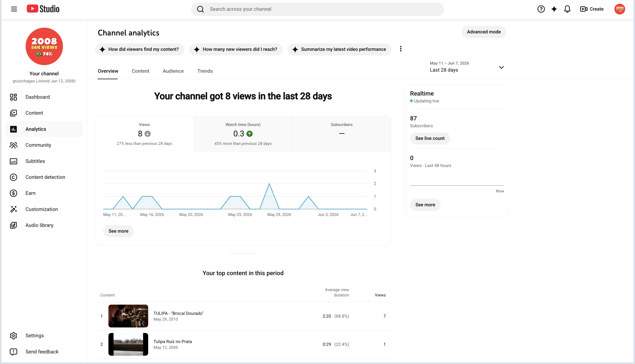This screenshot has width=635, height=364.
Task: Click the TULIPA - "Brocal Dourado" title
Action: point(178,313)
